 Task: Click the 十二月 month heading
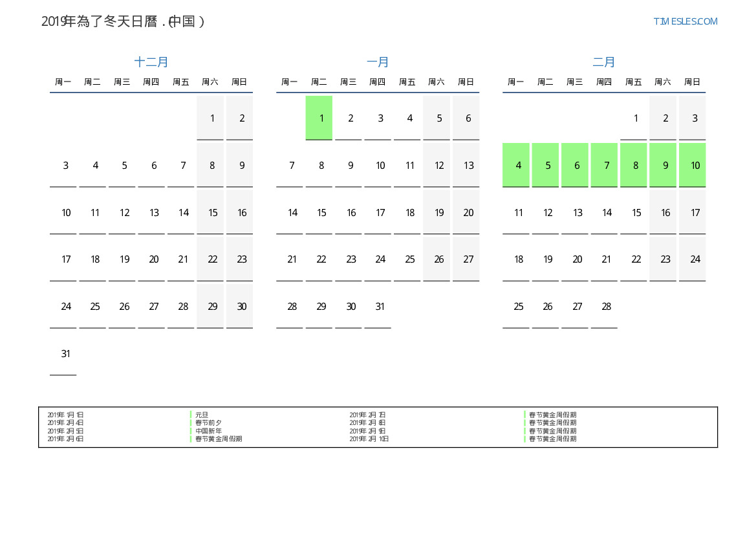point(151,62)
